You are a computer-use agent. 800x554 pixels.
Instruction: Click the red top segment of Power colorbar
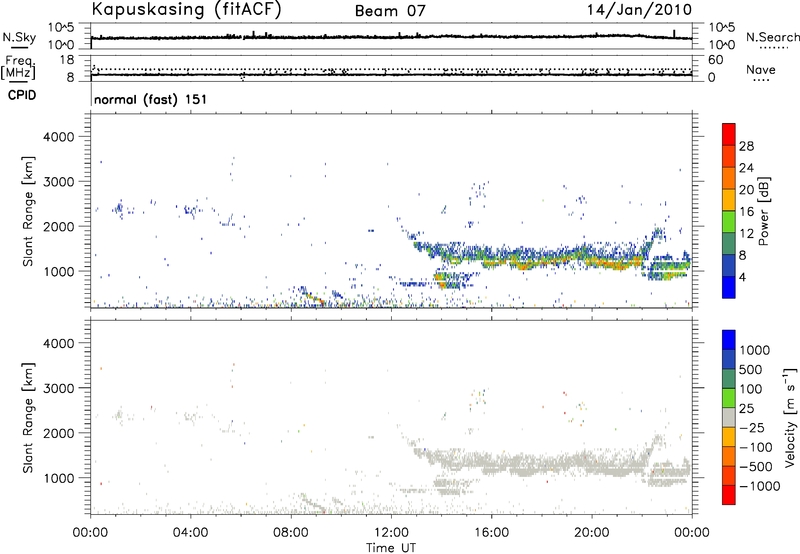729,134
